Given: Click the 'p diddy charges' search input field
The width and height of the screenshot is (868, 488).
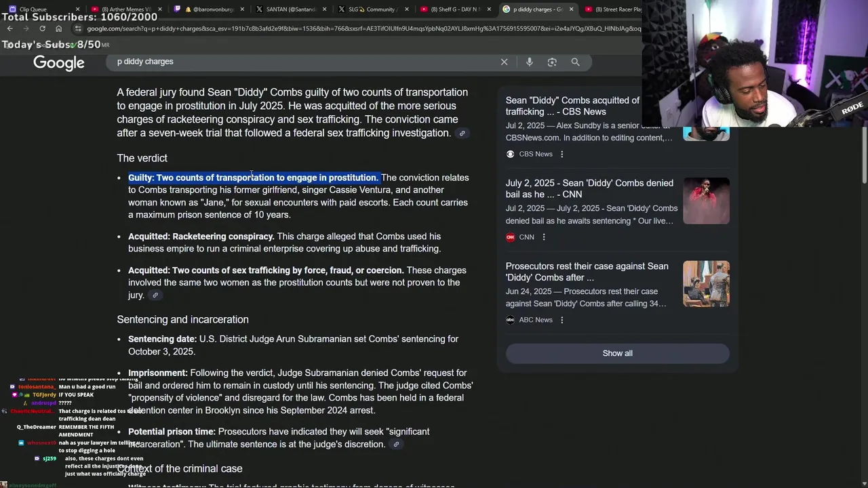Looking at the screenshot, I should click(305, 62).
